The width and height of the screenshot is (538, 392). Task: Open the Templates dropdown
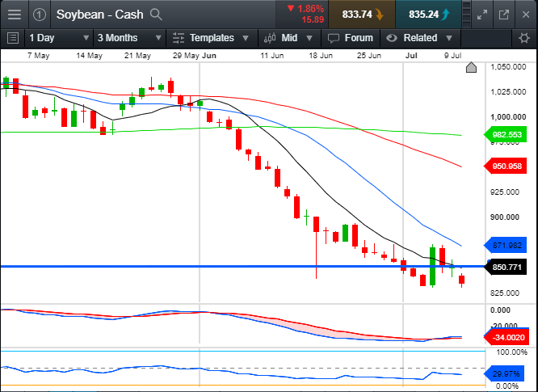coord(212,38)
